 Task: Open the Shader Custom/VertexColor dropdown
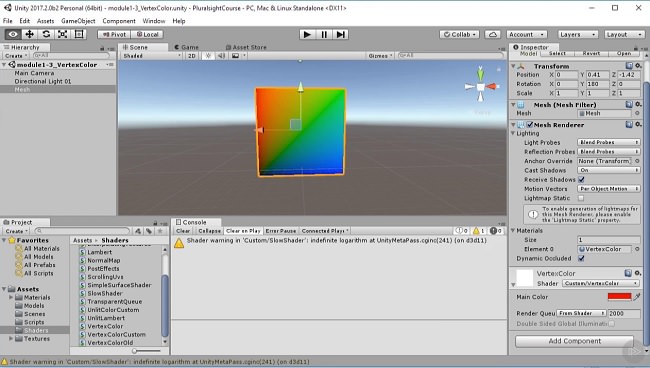point(601,283)
